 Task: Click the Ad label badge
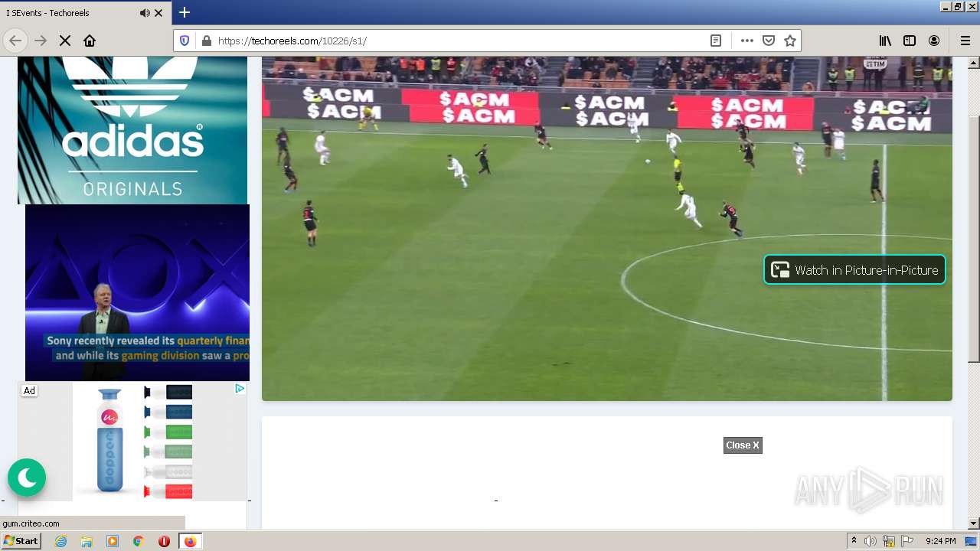29,390
